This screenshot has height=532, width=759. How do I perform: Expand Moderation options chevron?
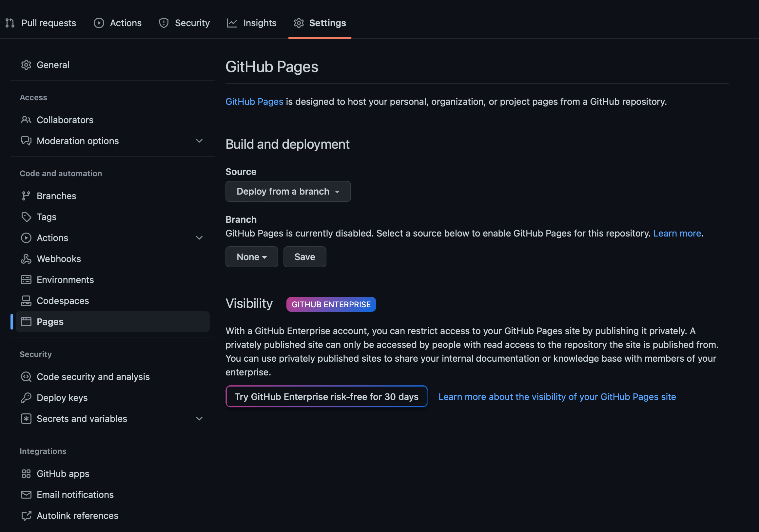[x=199, y=141]
